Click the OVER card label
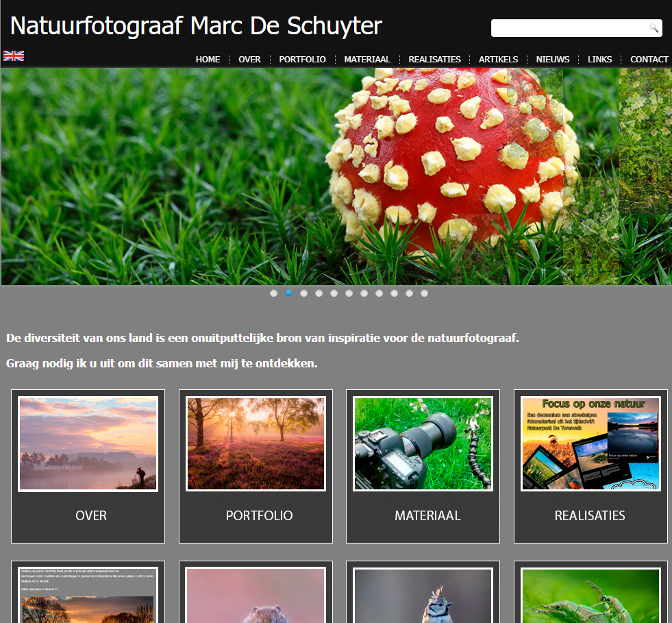The width and height of the screenshot is (672, 623). (x=91, y=515)
